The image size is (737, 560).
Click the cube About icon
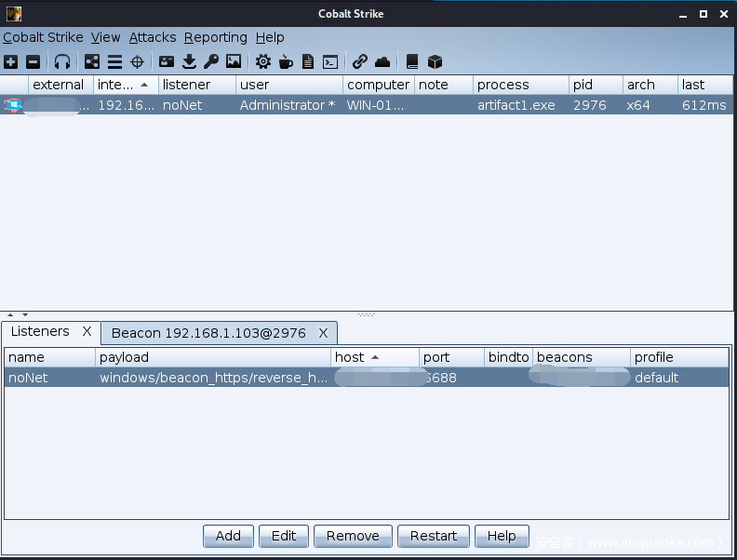[x=435, y=62]
